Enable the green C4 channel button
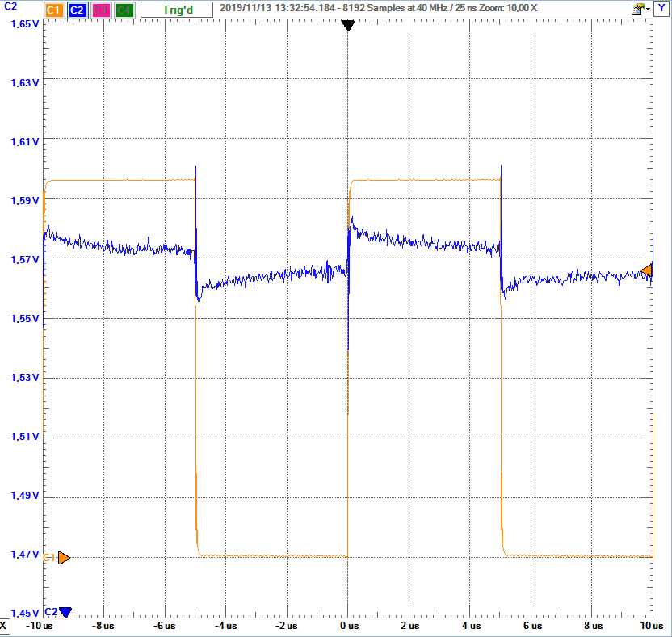 click(x=124, y=10)
